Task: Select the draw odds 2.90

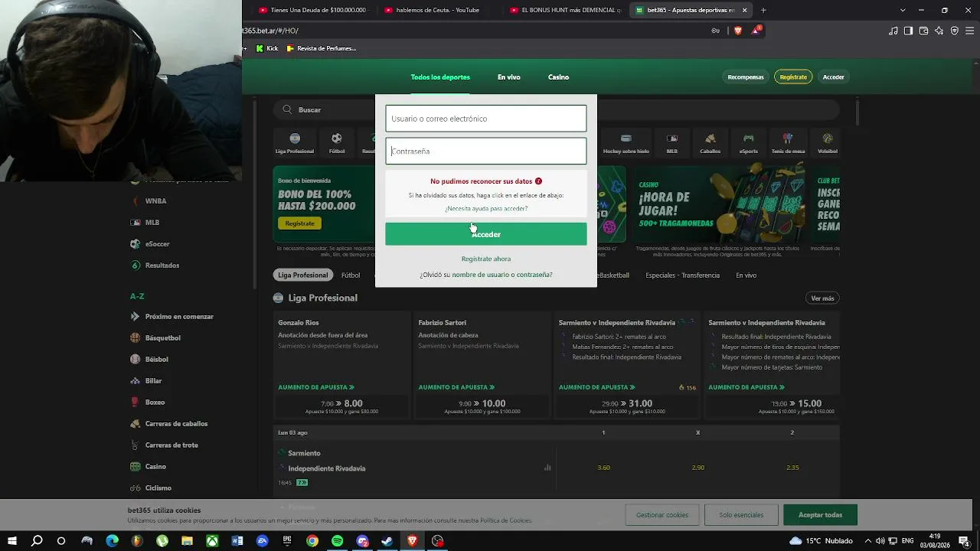Action: click(697, 468)
